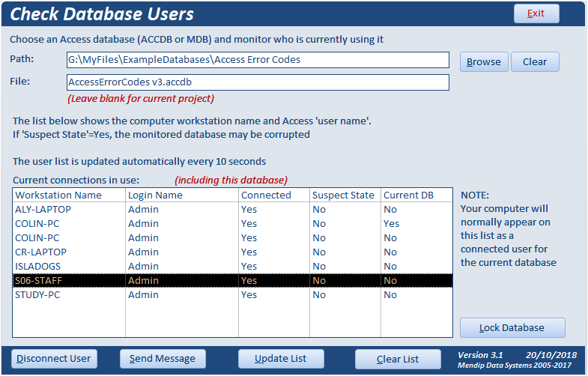Viewport: 588px width, 376px height.
Task: Click the Disconnect User button
Action: (54, 359)
